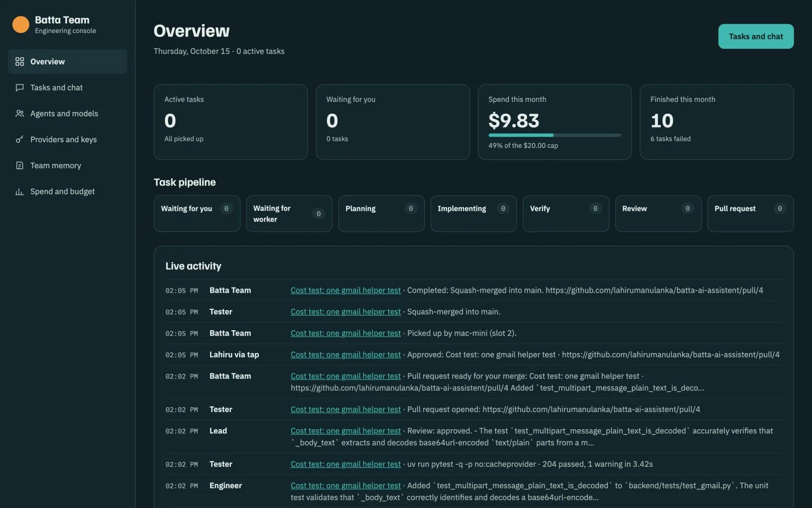Select the Implementing pipeline stage
This screenshot has width=812, height=508.
point(473,214)
